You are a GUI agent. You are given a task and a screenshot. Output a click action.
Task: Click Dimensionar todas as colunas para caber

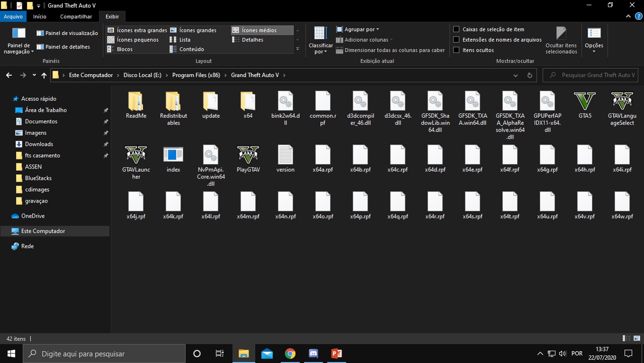click(x=390, y=50)
